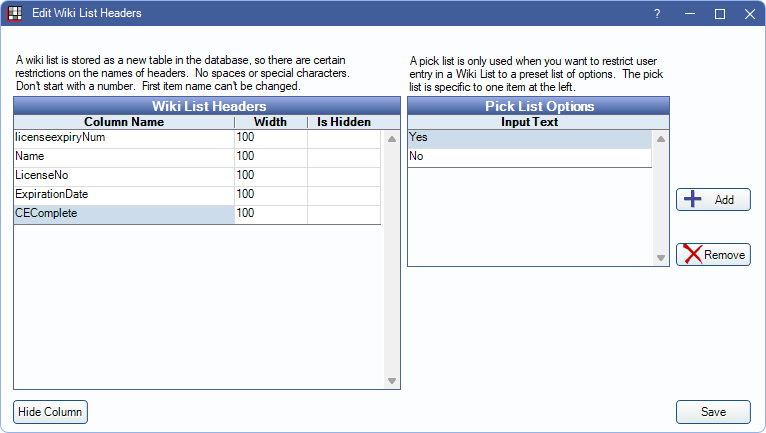Click the Column Name header
Image resolution: width=766 pixels, height=433 pixels.
pyautogui.click(x=124, y=122)
